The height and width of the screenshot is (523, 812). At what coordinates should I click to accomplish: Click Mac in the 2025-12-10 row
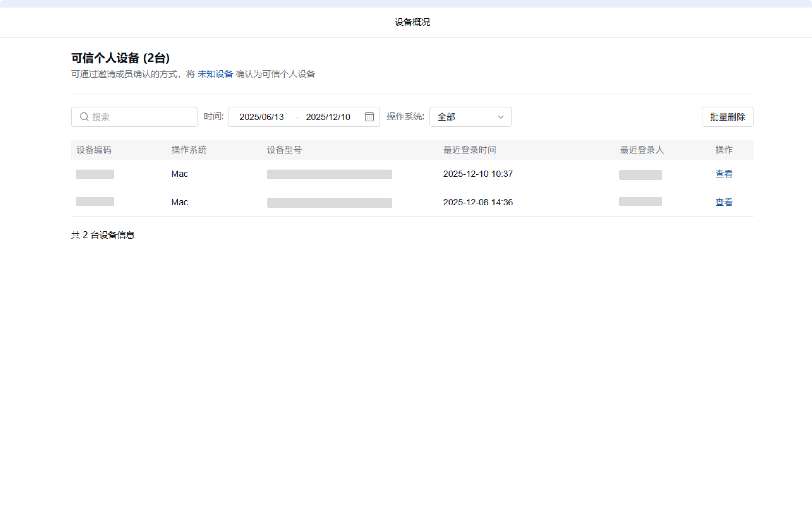tap(179, 174)
